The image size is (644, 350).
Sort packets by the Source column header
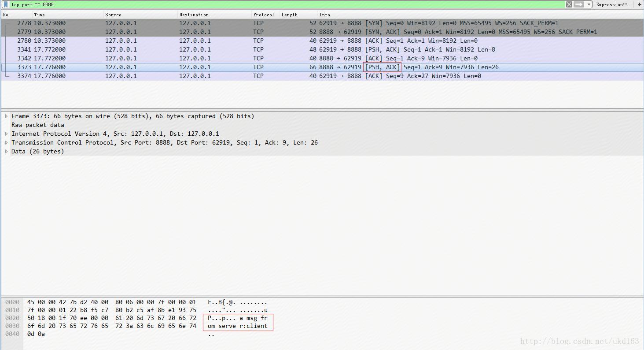(140, 15)
